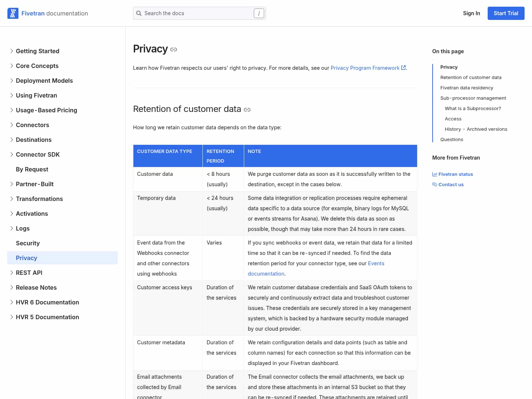Expand the Getting Started section chevron

(x=11, y=51)
